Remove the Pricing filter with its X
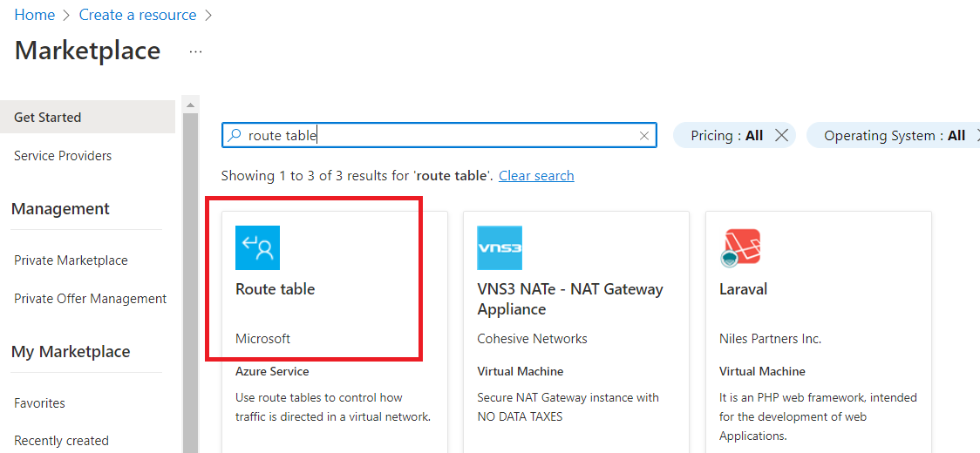Viewport: 980px width, 453px height. coord(781,135)
